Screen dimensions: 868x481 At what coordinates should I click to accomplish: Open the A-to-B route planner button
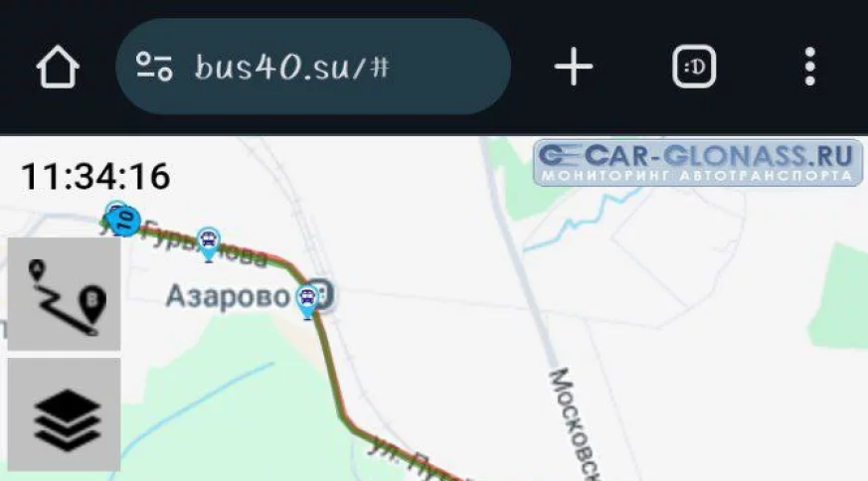tap(65, 294)
